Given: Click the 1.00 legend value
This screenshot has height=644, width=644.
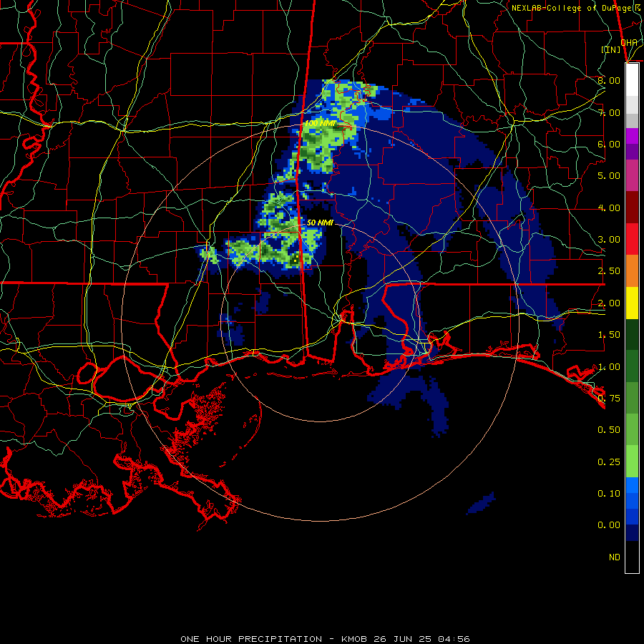Looking at the screenshot, I should coord(609,367).
